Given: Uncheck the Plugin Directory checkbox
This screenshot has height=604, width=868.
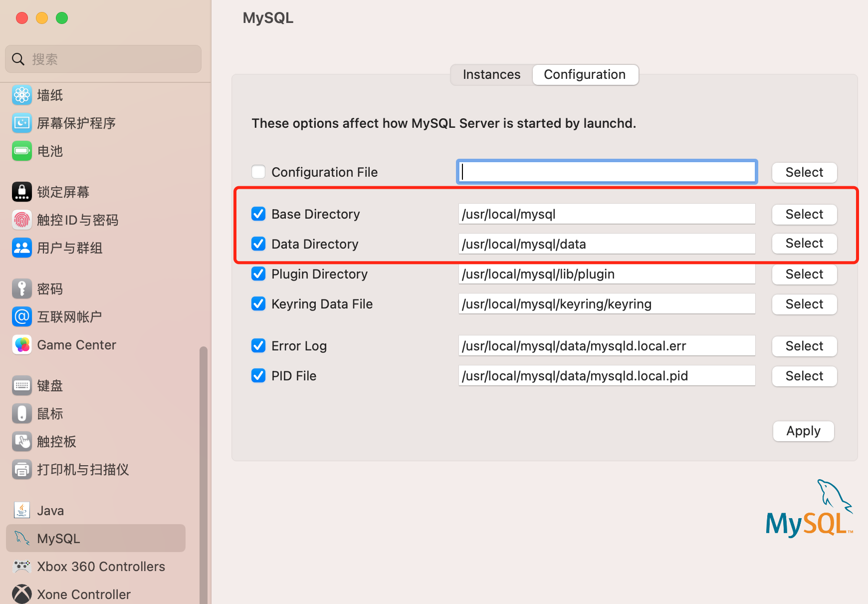Looking at the screenshot, I should [x=258, y=274].
